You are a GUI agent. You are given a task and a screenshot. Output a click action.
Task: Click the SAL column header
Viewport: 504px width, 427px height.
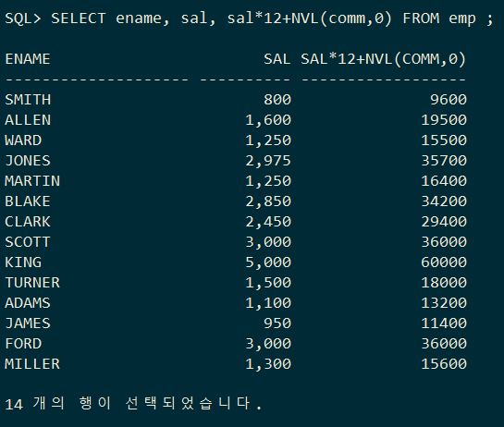coord(277,59)
